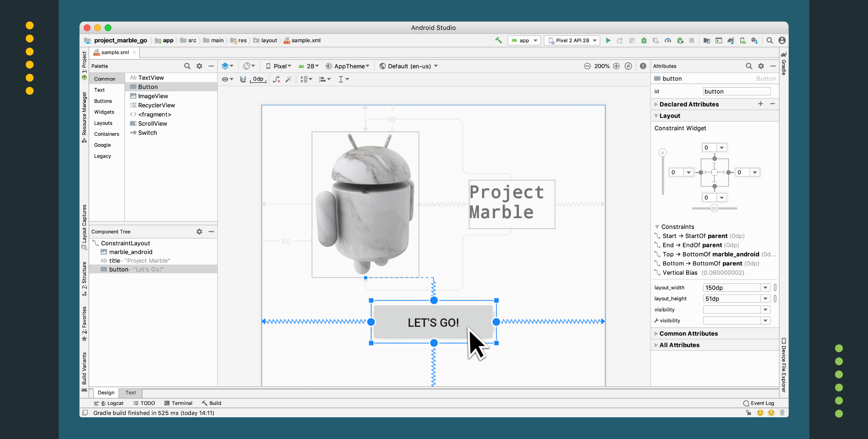The image size is (868, 439).
Task: Click the Zoom In plus icon
Action: (616, 66)
